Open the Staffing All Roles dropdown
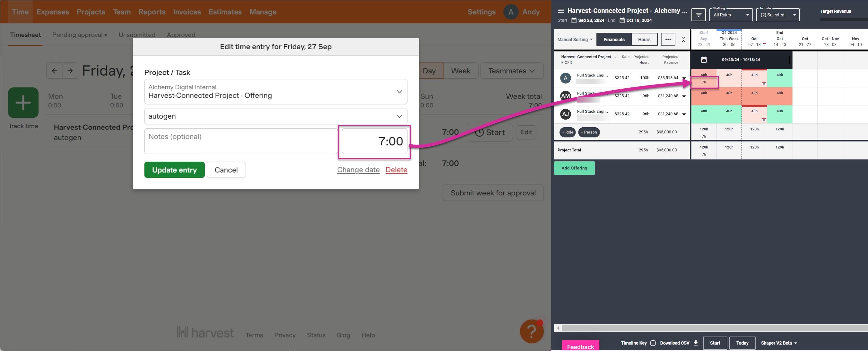 pos(731,15)
